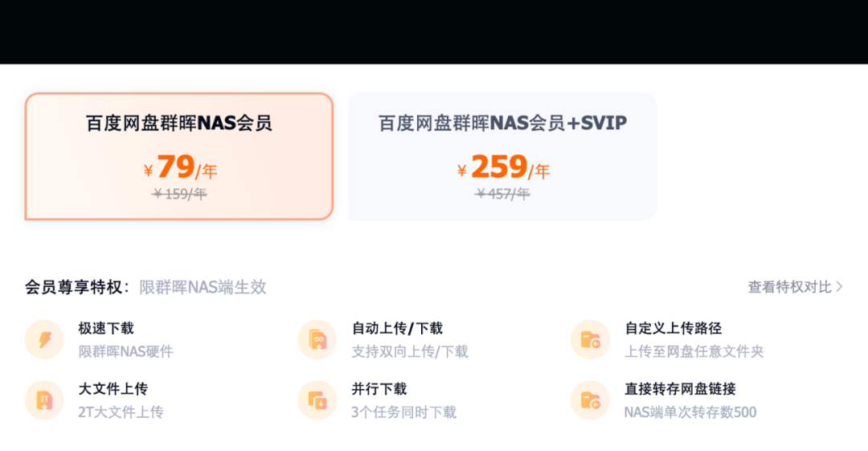This screenshot has height=451, width=868.
Task: Click the 直接转存网盘链接 feature title
Action: 680,389
